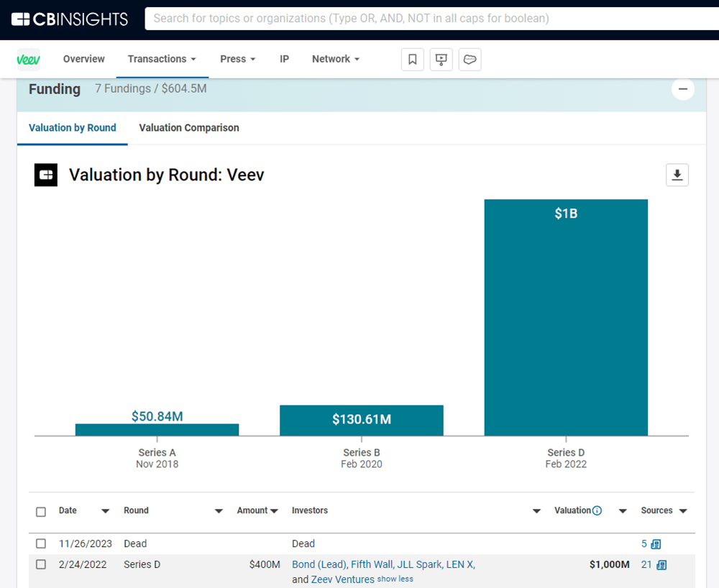Expand the Network dropdown menu

[x=335, y=59]
